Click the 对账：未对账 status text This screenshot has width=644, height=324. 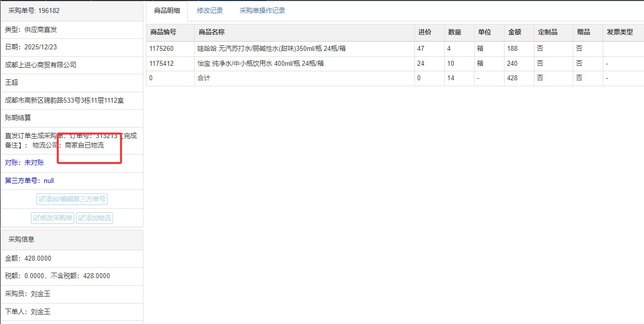[24, 162]
